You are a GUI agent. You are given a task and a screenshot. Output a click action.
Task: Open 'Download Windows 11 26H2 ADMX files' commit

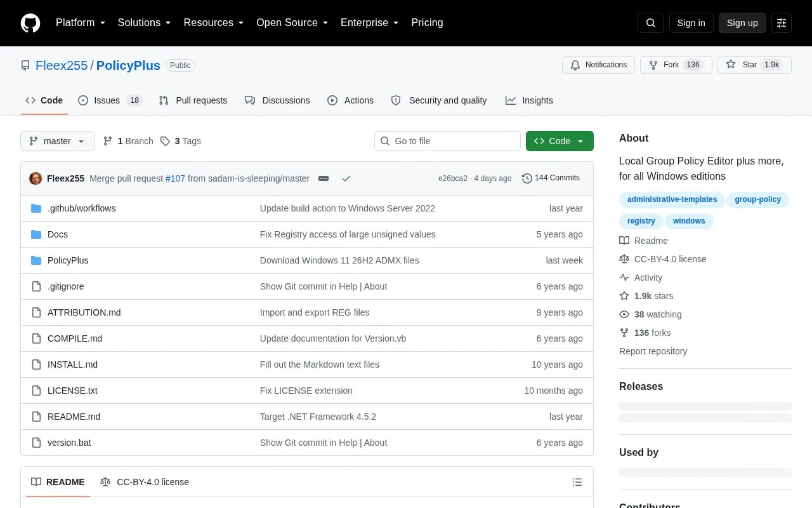(339, 260)
